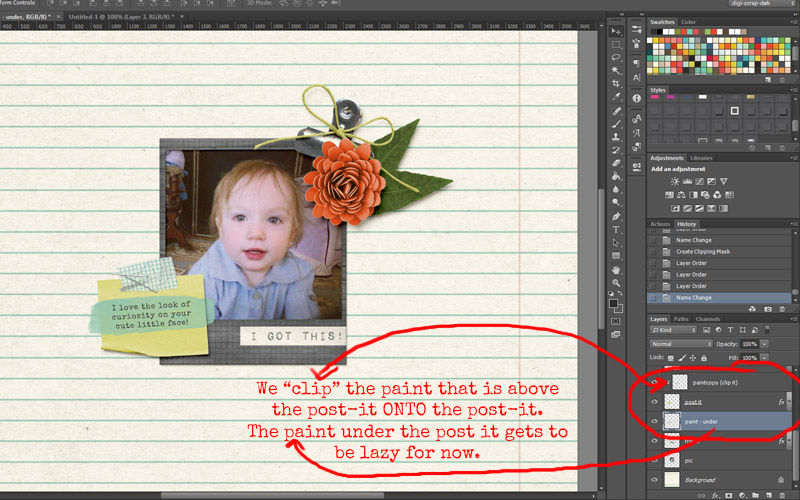
Task: Switch to the Untitled-1 document tab
Action: tap(121, 16)
